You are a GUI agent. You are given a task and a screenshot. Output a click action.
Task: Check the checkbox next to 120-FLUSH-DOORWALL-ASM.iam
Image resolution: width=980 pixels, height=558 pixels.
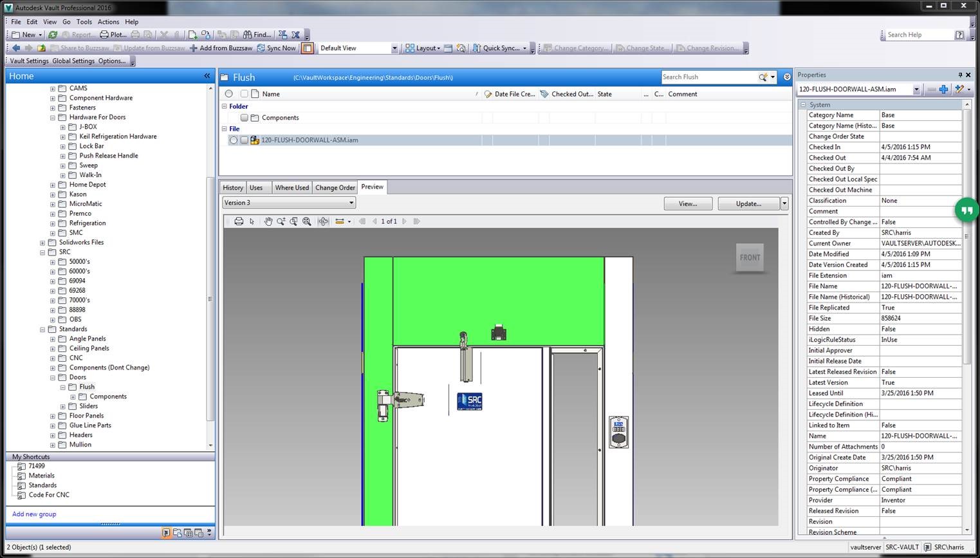tap(244, 140)
